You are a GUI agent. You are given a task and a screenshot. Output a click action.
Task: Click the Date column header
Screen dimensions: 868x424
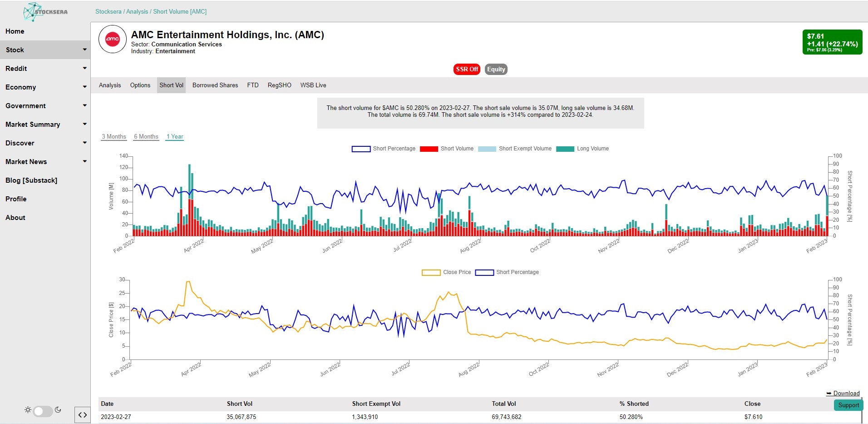pyautogui.click(x=107, y=404)
